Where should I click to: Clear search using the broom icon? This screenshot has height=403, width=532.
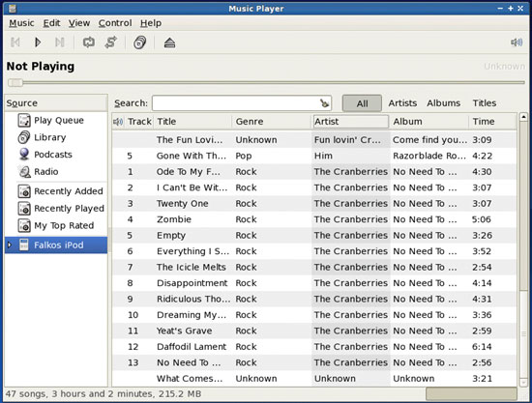click(324, 103)
